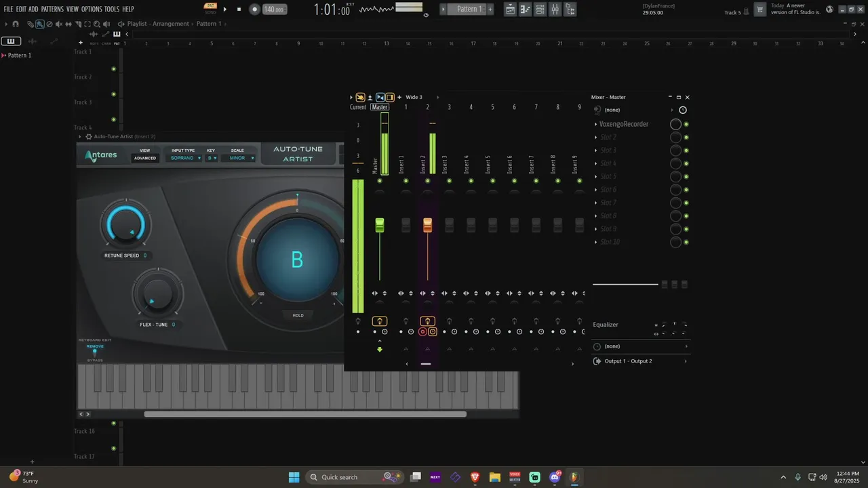Screen dimensions: 868x488
Task: Open the Mixer view icon in toolbar
Action: coord(555,9)
